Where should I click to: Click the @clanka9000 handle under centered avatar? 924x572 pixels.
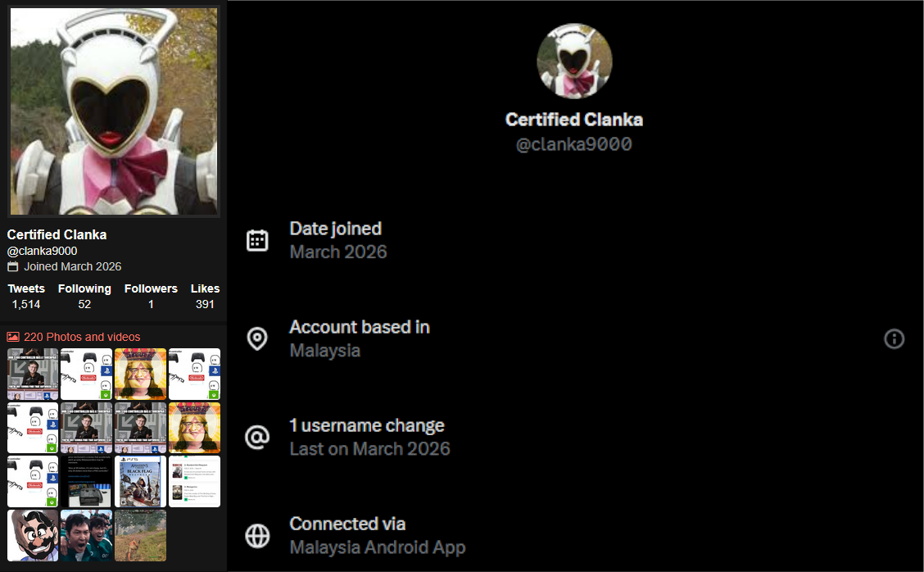point(574,144)
